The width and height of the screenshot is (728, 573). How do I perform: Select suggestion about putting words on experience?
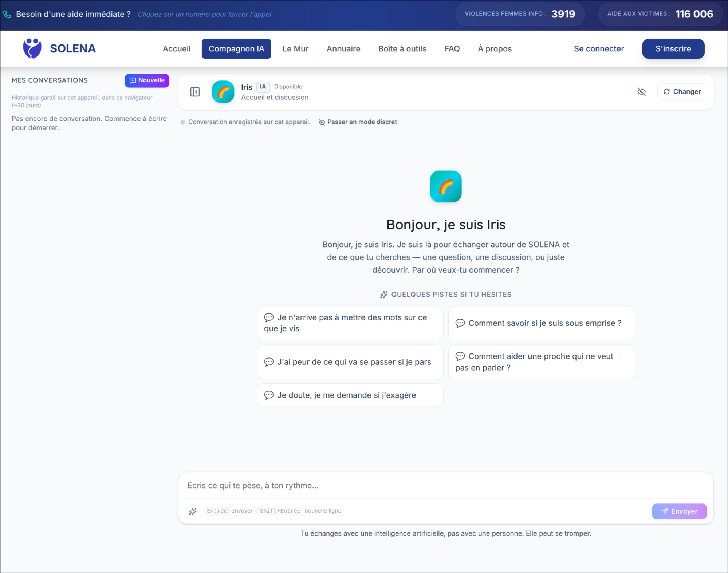point(350,323)
